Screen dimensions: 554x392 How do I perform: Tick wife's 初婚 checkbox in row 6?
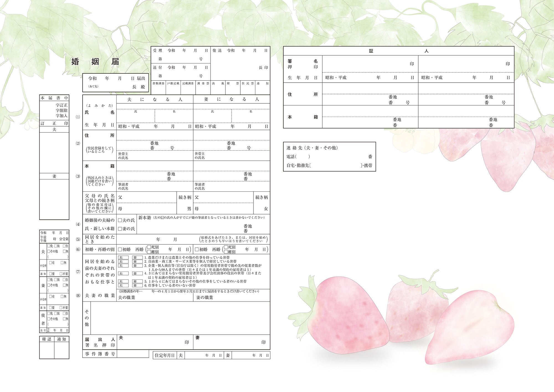point(197,250)
